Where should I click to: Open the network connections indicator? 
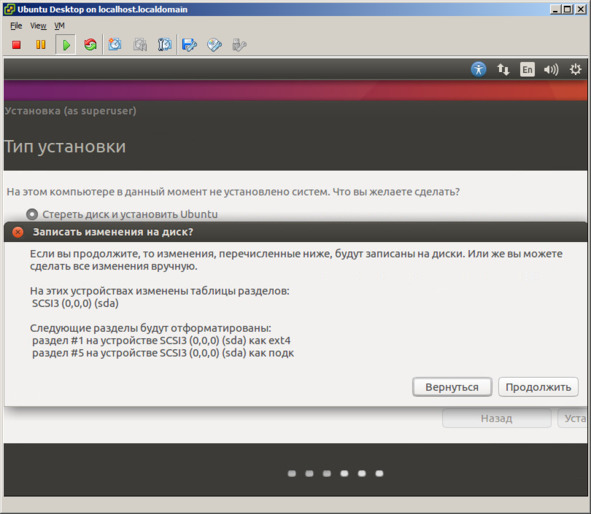[503, 69]
